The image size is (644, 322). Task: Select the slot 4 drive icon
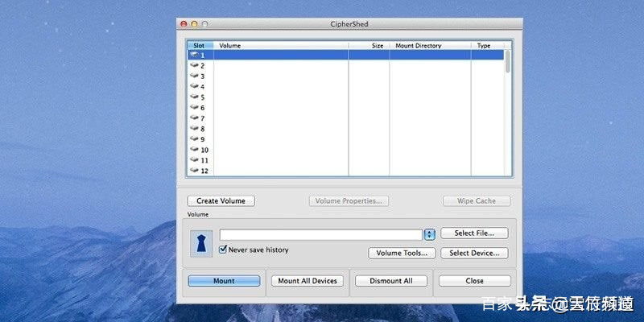tap(194, 86)
